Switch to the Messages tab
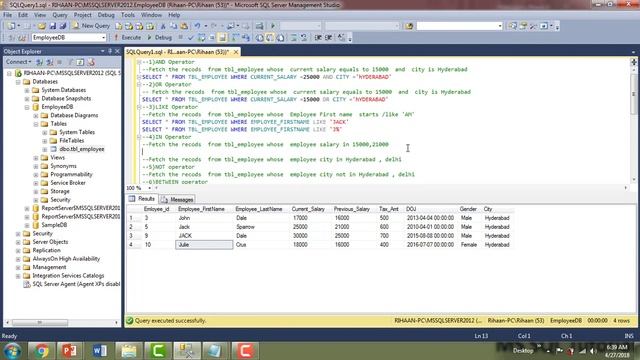This screenshot has height=360, width=640. click(177, 199)
